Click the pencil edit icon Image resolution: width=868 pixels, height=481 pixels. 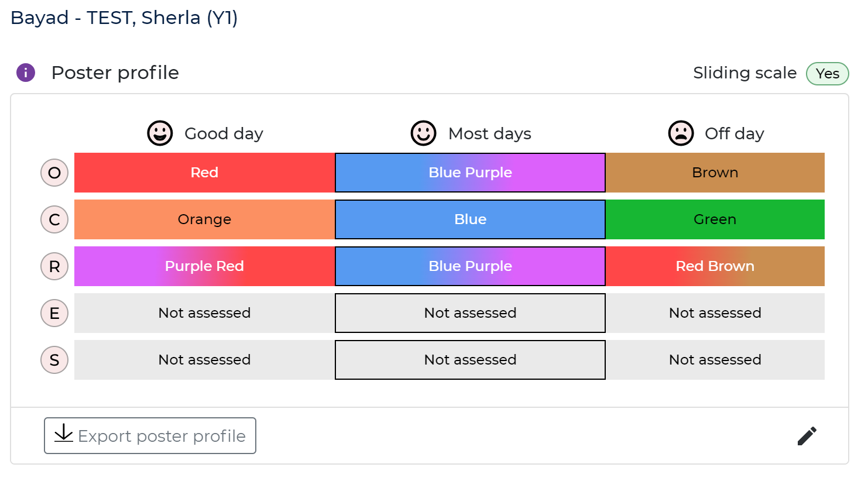(x=807, y=436)
